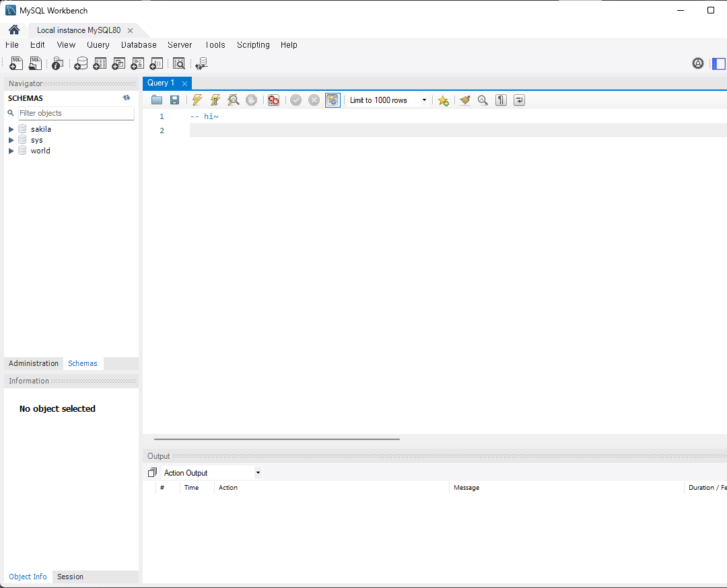Screen dimensions: 727x588
Task: Open the File menu
Action: (12, 45)
